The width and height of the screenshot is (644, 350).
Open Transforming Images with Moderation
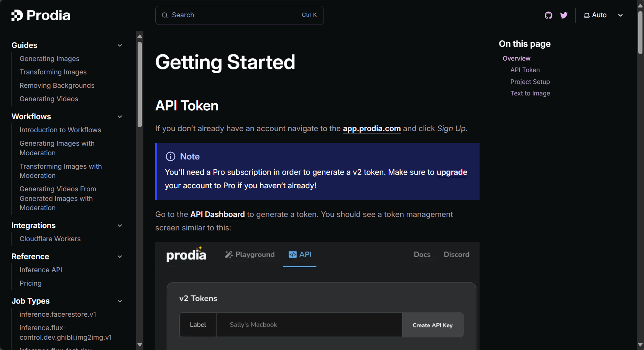click(x=61, y=171)
